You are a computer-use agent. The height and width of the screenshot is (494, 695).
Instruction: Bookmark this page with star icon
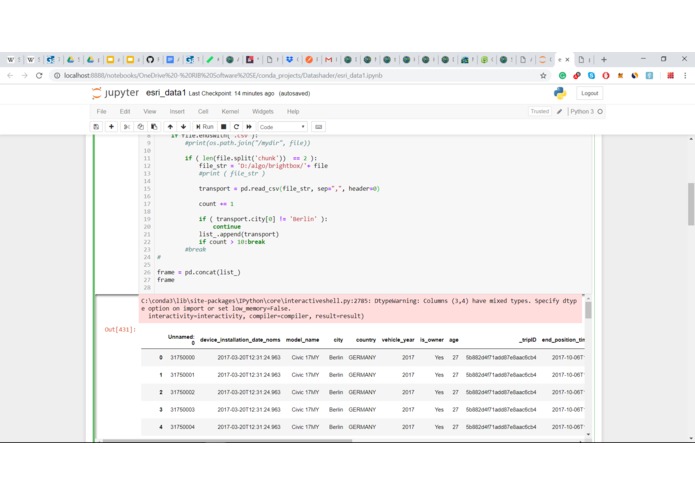pos(543,76)
